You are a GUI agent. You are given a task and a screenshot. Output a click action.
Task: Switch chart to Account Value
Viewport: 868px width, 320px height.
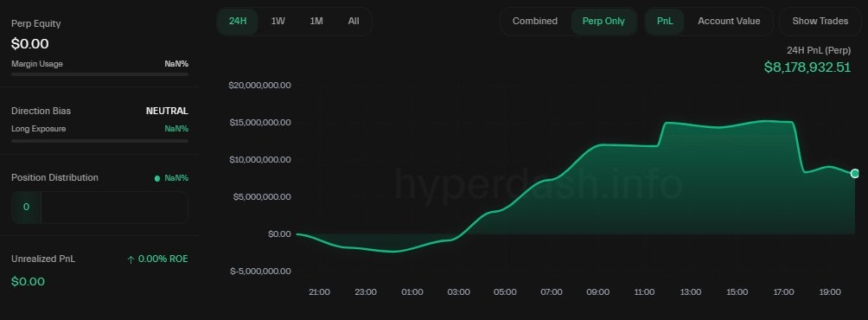(x=729, y=22)
